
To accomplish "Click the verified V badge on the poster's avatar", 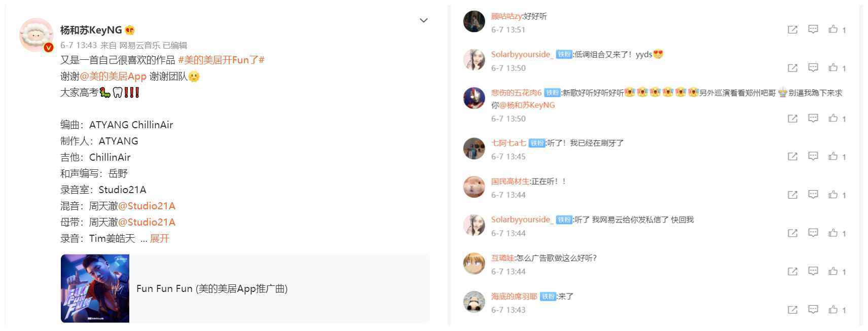I will coord(49,47).
